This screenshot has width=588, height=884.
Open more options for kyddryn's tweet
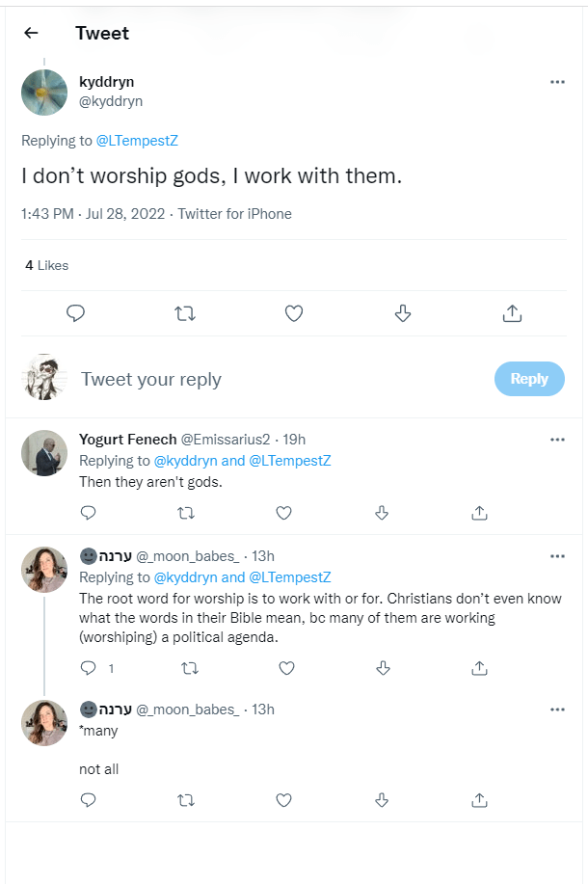(557, 82)
